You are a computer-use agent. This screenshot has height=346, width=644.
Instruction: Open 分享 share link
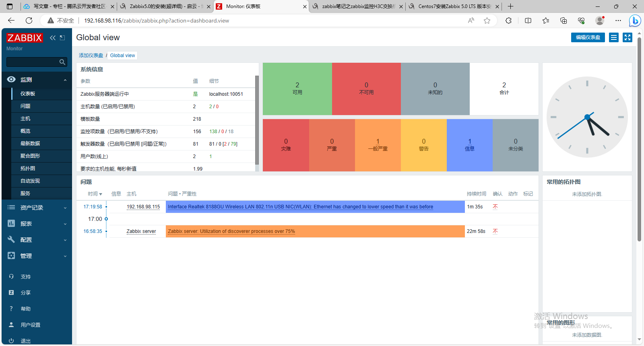point(26,293)
